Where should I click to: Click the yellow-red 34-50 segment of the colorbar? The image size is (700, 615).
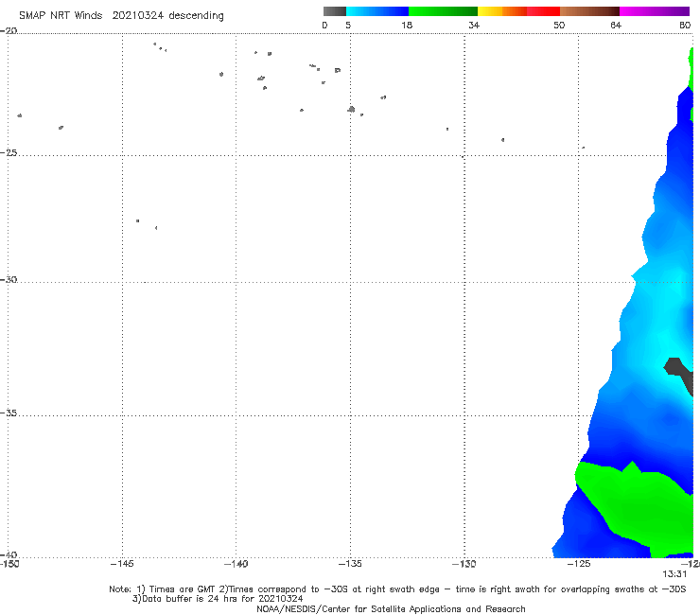(x=518, y=11)
